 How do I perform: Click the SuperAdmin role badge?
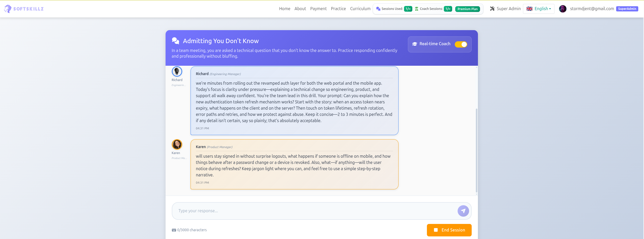(627, 9)
